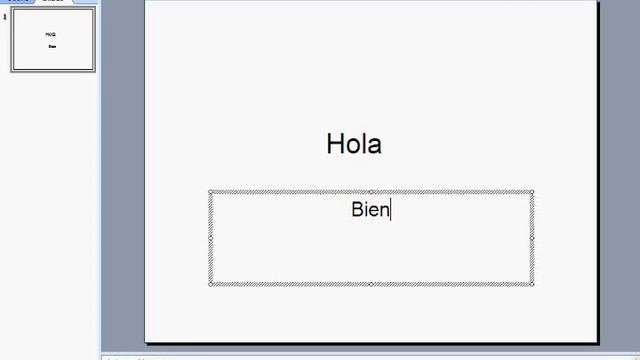Switch to the Slides pane tab
This screenshot has width=640, height=360.
[x=54, y=1]
